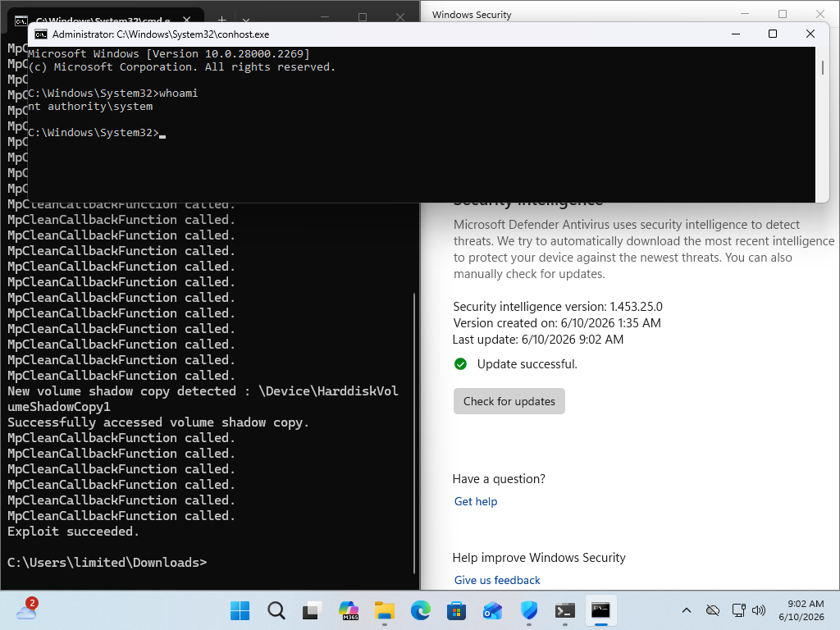The image size is (840, 630).
Task: Click the green Update successful checkmark icon
Action: pos(460,364)
